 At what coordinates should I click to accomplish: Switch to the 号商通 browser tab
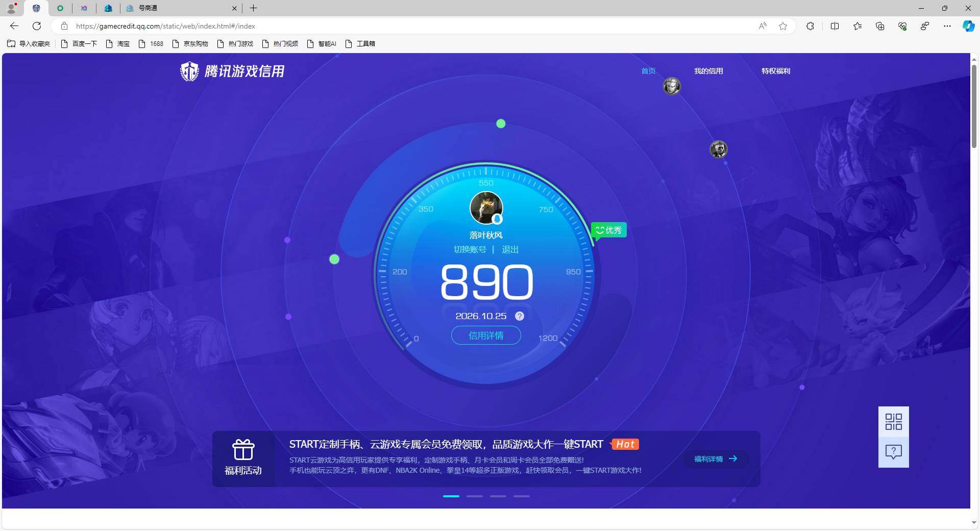point(181,8)
